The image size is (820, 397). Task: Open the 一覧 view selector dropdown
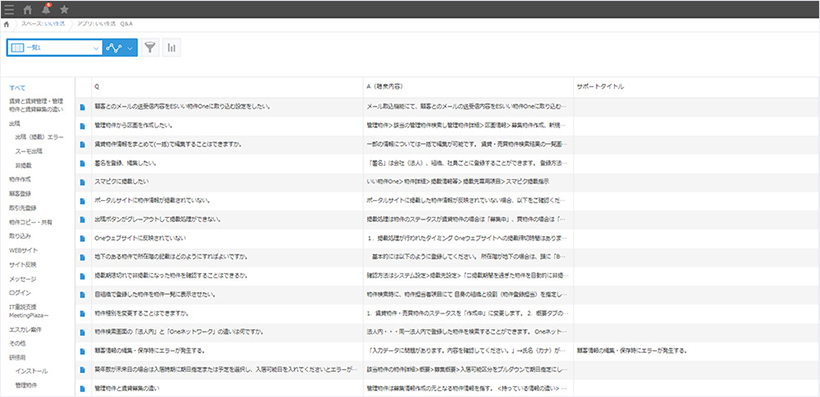click(x=55, y=48)
